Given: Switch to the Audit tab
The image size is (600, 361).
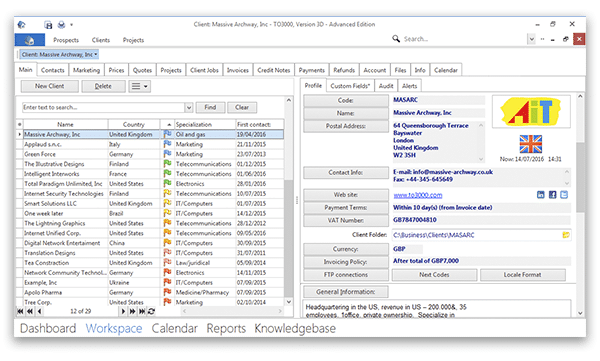Looking at the screenshot, I should click(386, 86).
